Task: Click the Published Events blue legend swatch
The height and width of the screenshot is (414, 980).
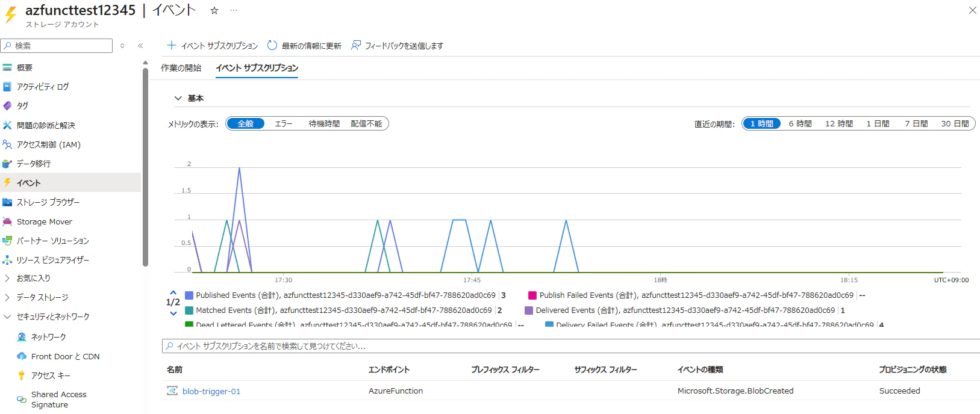Action: pos(189,295)
